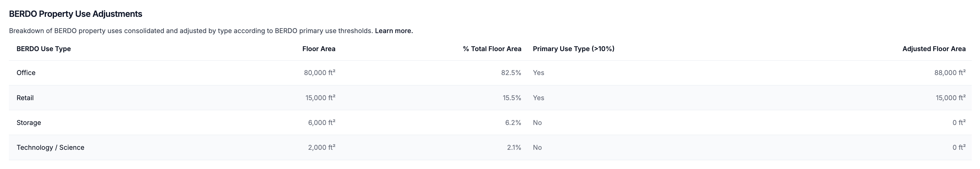The image size is (980, 169).
Task: Click the 15.5% total floor area value
Action: tap(512, 97)
